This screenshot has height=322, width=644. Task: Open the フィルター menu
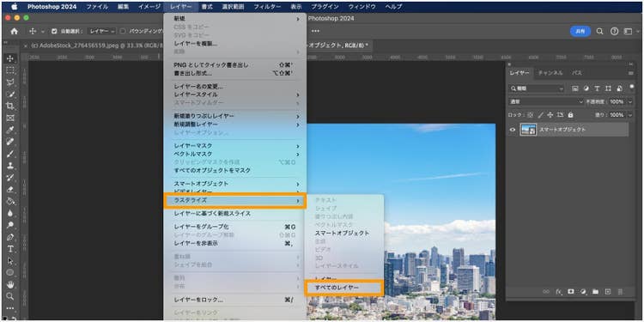tap(267, 7)
